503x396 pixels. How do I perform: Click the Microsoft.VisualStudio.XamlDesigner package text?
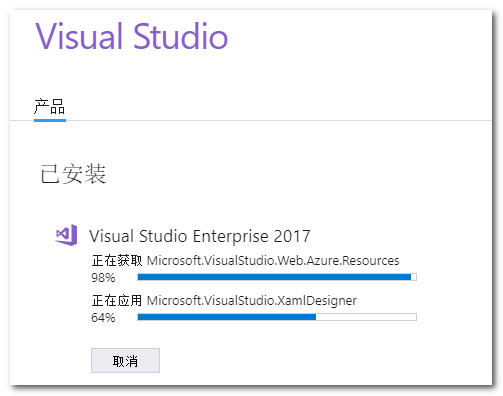252,301
